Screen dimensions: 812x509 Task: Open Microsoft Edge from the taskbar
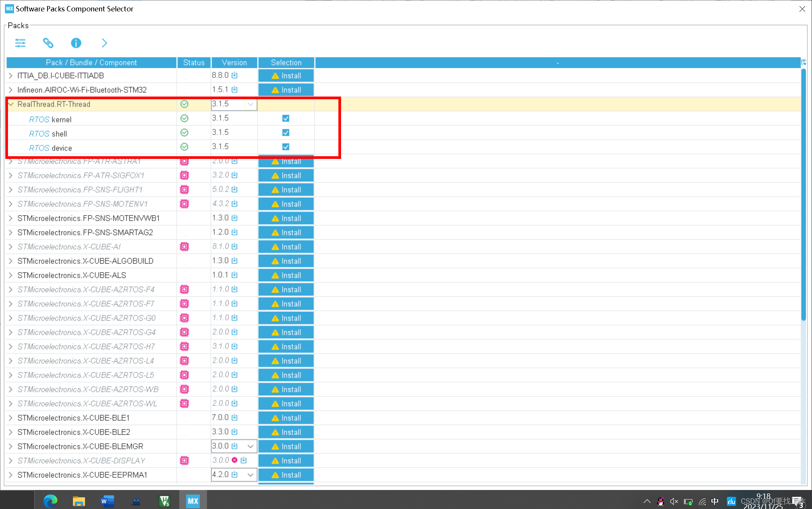[50, 501]
